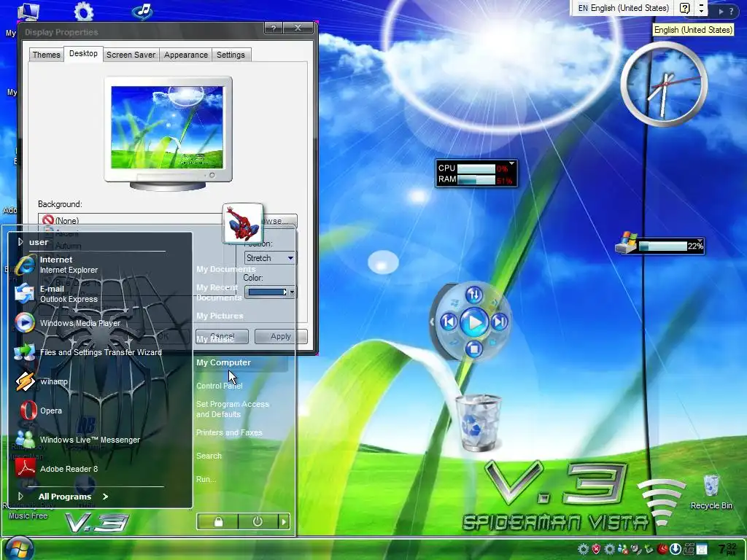Click the power button in Start menu
Viewport: 747px width, 560px height.
pyautogui.click(x=258, y=522)
